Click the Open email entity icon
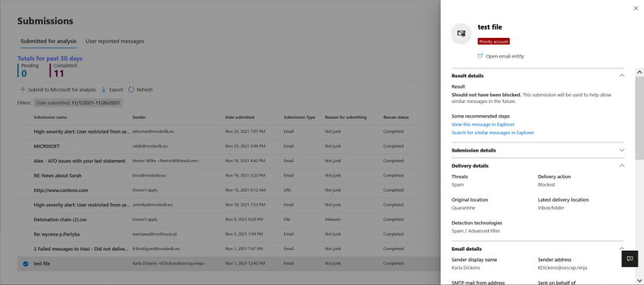This screenshot has width=644, height=285. [480, 56]
